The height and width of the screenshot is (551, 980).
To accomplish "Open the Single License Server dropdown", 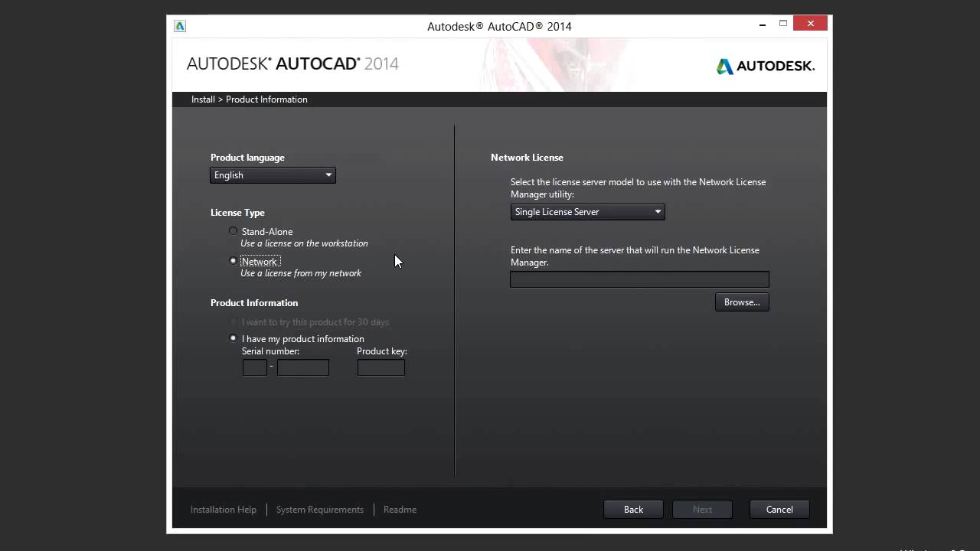I will (587, 212).
